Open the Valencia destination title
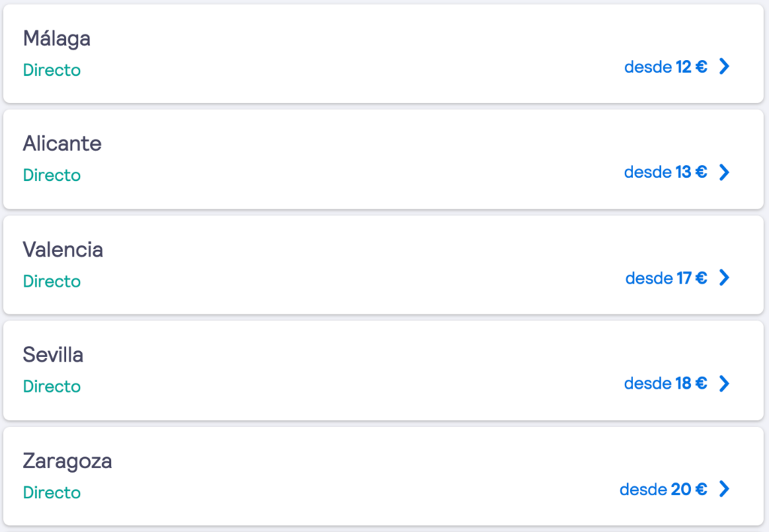769x532 pixels. coord(63,250)
